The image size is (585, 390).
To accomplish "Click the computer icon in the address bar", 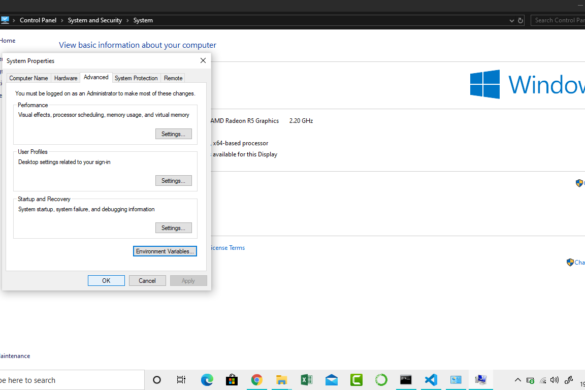I will (5, 20).
